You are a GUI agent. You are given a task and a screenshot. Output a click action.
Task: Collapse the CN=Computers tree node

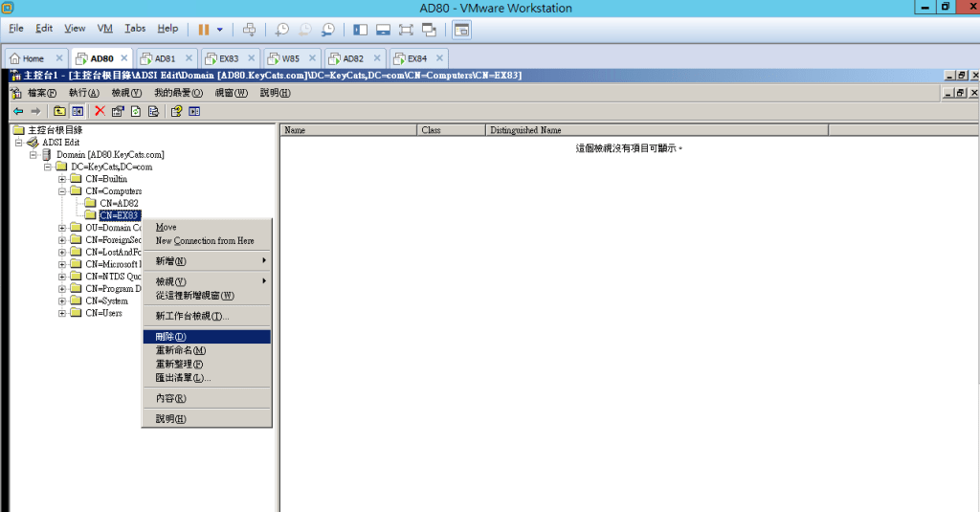[62, 191]
